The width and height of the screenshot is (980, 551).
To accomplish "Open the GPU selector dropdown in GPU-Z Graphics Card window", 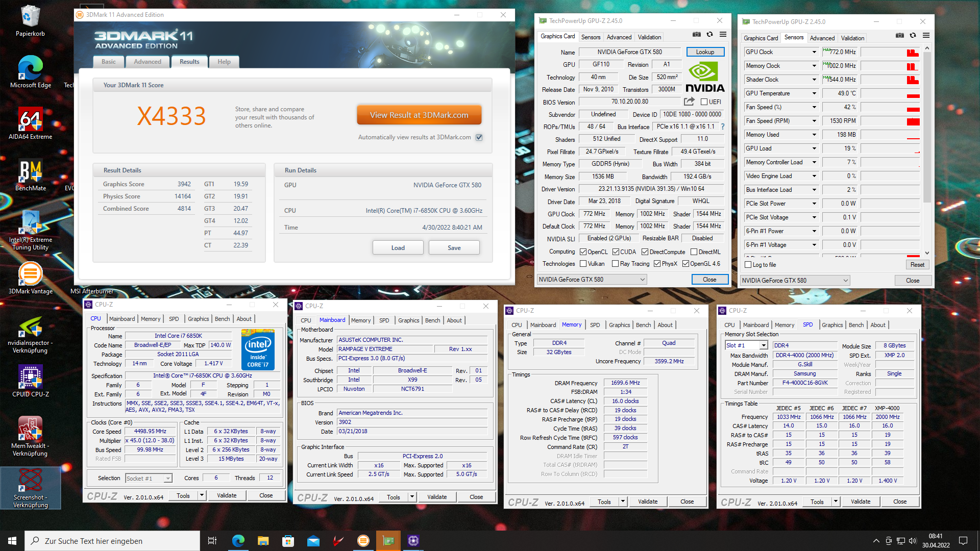I will tap(592, 280).
